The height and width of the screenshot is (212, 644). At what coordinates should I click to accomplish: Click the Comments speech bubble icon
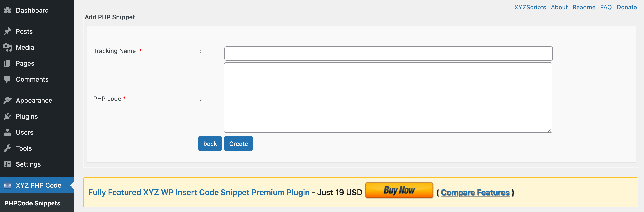click(7, 79)
